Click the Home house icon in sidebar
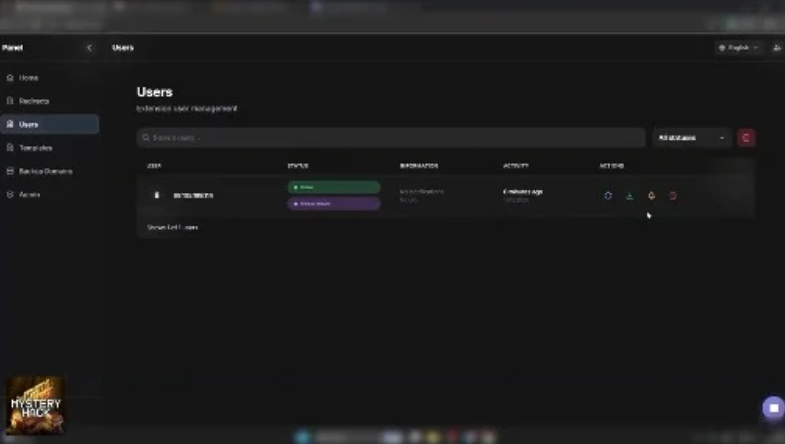Screen dimensions: 785x444 tap(10, 78)
